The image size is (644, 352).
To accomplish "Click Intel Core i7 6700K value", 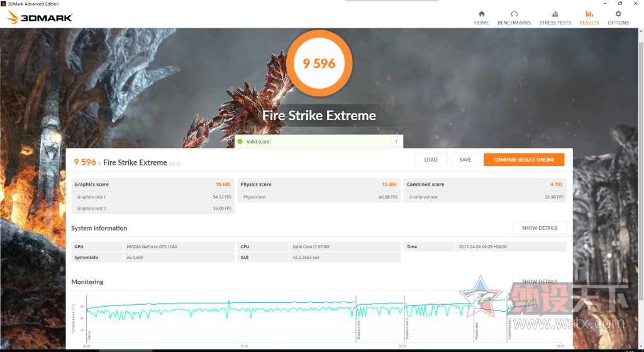I will pyautogui.click(x=311, y=247).
